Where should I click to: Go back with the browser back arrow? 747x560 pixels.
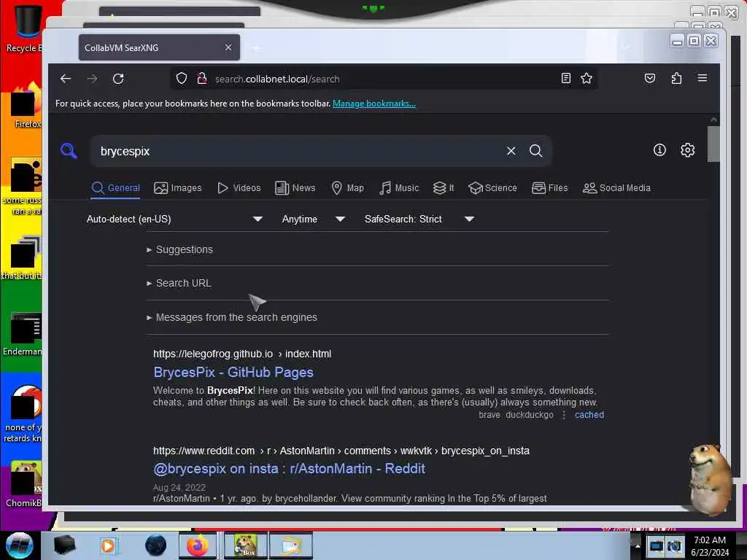(x=65, y=79)
